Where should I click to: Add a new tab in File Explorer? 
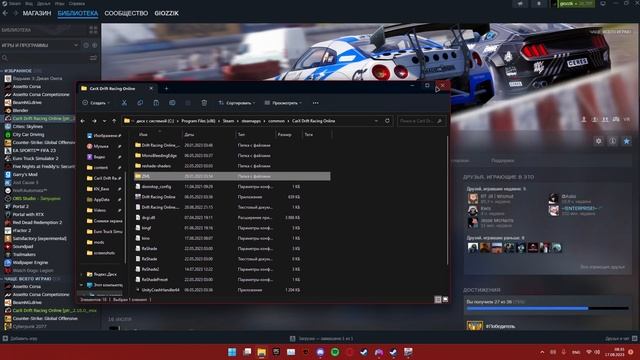[x=166, y=88]
